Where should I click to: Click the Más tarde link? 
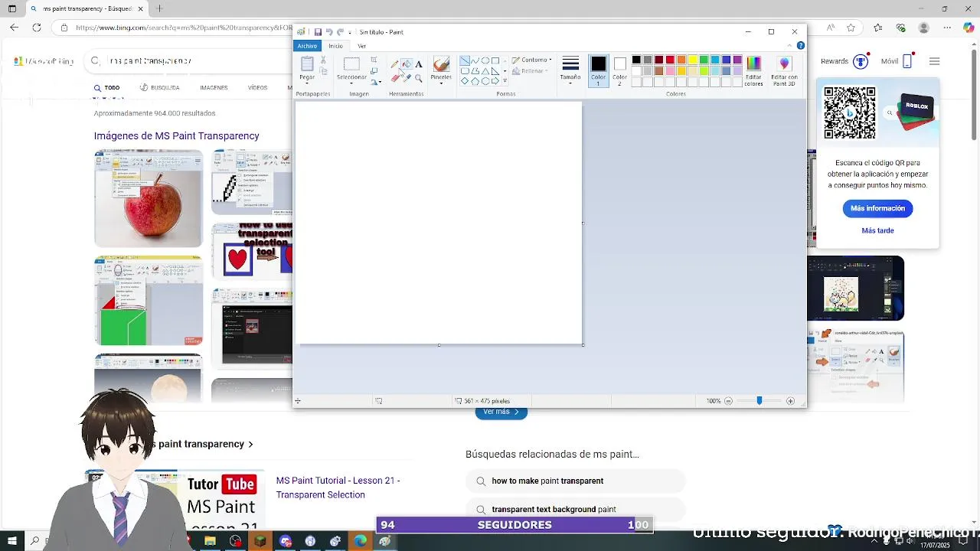(x=877, y=230)
